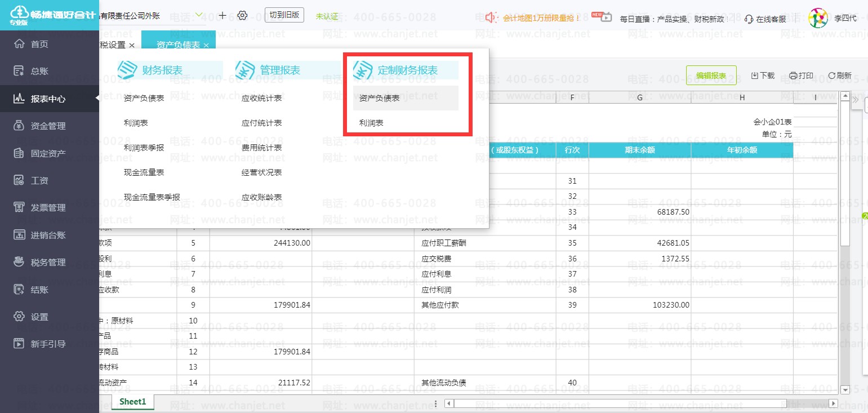Select 资产负债表 under 定制财务报表
Viewport: 868px width, 413px height.
tap(406, 98)
